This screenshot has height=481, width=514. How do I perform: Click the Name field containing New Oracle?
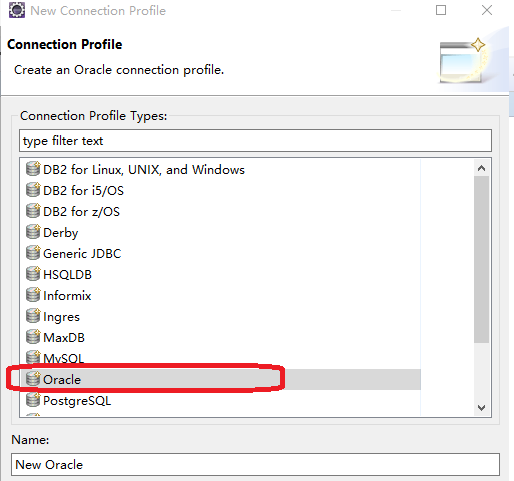tap(255, 464)
